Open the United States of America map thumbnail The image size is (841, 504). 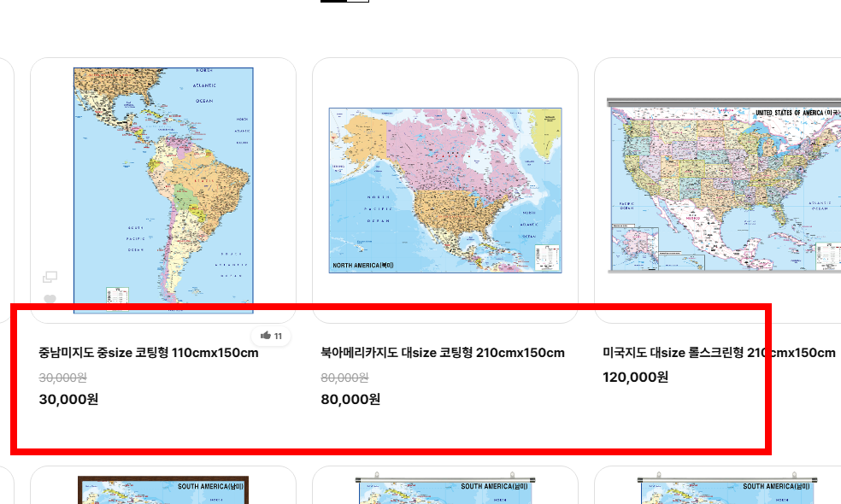(x=724, y=185)
